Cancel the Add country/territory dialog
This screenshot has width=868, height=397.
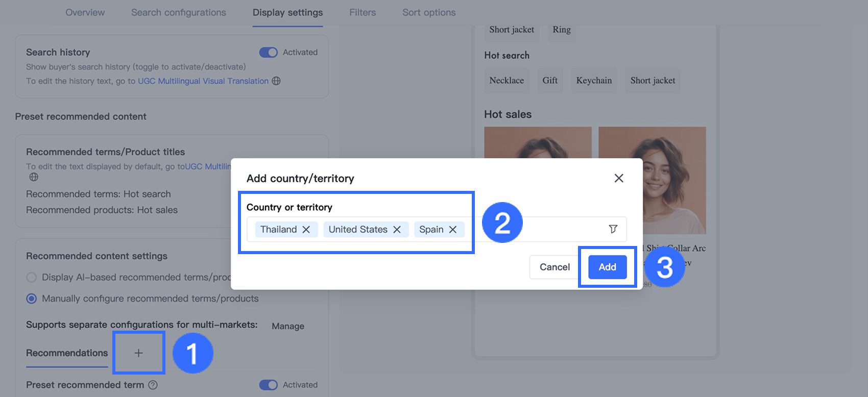pyautogui.click(x=554, y=267)
